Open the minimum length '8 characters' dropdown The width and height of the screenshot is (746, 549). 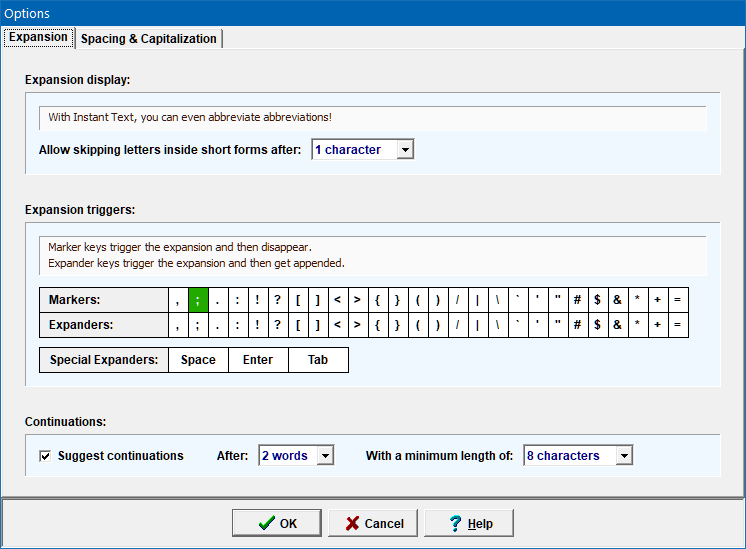pos(578,456)
